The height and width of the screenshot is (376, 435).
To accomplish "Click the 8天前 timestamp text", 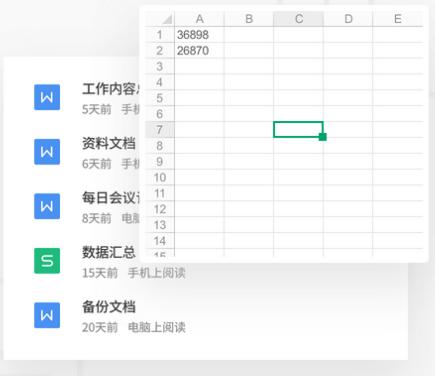I will (x=97, y=218).
